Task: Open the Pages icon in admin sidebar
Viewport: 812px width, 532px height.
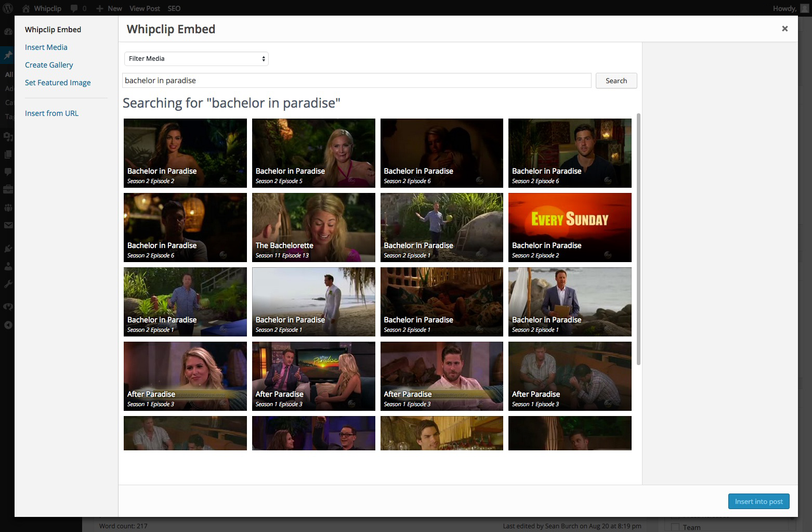Action: [8, 154]
